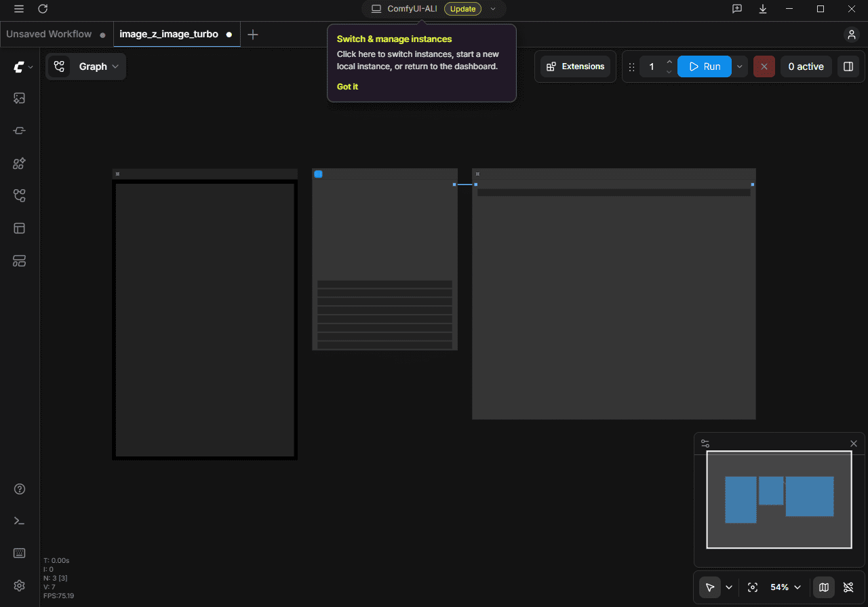
Task: Open the ComfyUI logo menu in the sidebar
Action: tap(23, 66)
